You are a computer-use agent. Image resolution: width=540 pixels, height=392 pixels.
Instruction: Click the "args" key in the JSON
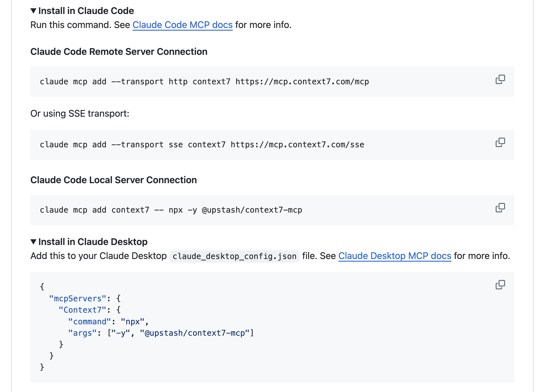[x=83, y=333]
